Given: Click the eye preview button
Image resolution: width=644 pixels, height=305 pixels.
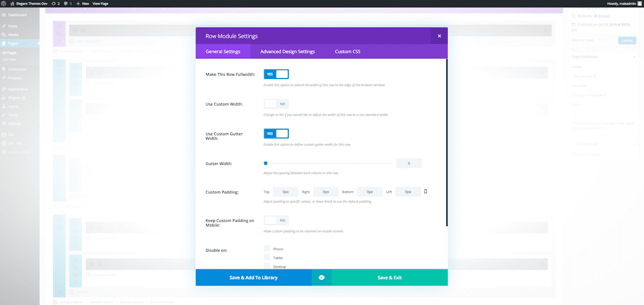Looking at the screenshot, I should tap(321, 277).
